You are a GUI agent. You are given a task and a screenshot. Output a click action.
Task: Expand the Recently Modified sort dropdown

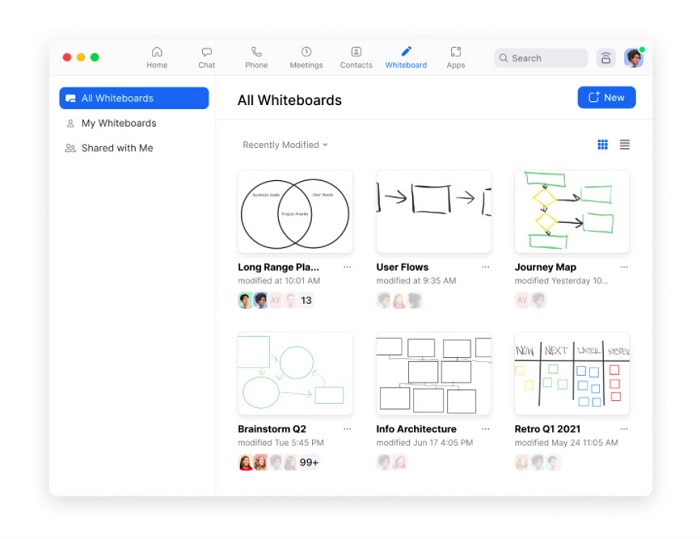[285, 145]
